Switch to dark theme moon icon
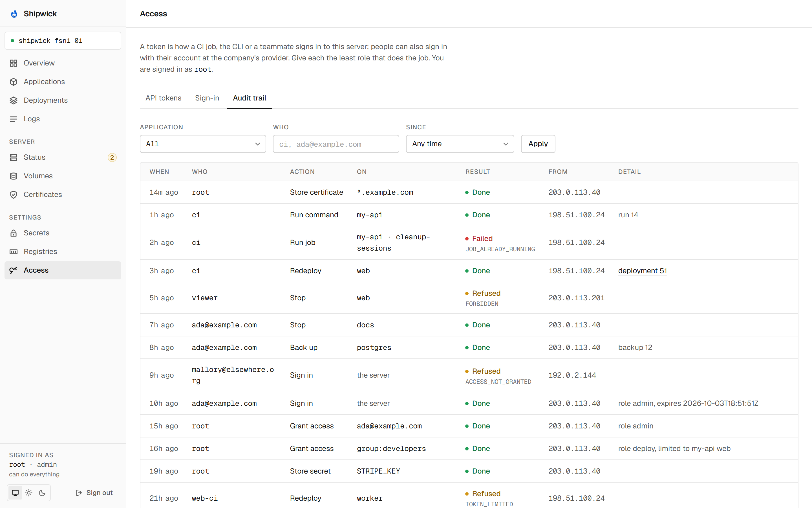 pyautogui.click(x=42, y=492)
